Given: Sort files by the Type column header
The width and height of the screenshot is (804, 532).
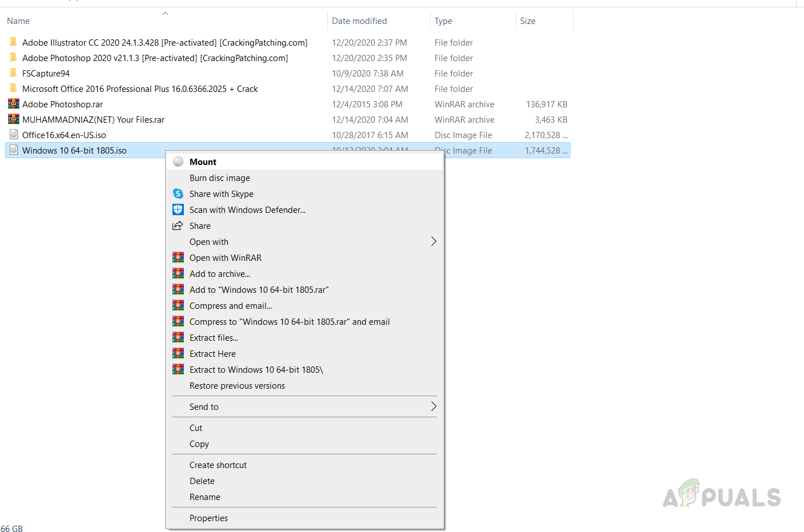Looking at the screenshot, I should click(x=443, y=21).
